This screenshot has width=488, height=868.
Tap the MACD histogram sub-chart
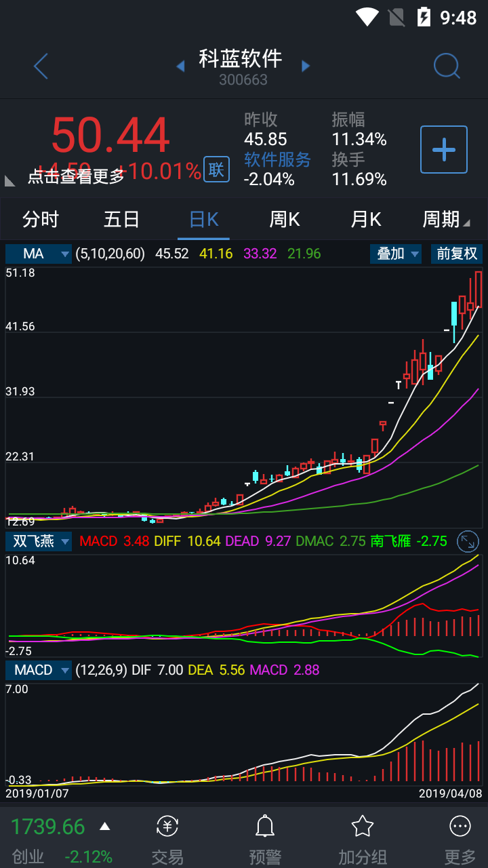tap(244, 734)
